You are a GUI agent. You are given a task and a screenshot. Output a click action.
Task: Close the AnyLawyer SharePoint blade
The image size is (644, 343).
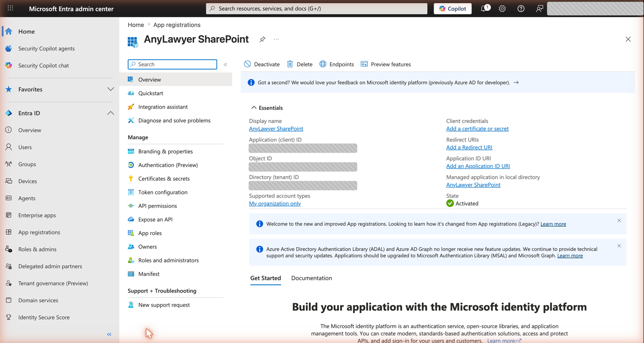coord(628,39)
